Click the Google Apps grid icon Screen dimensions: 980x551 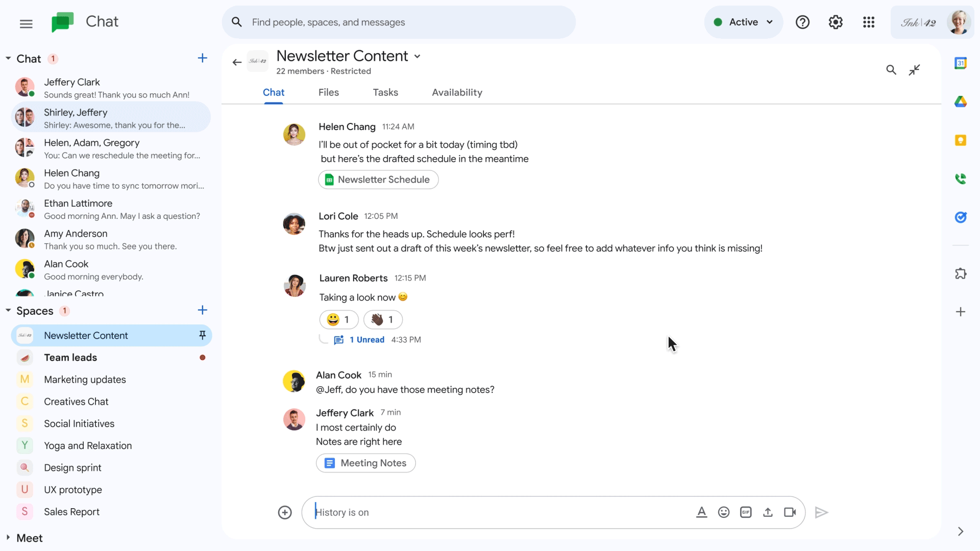869,22
